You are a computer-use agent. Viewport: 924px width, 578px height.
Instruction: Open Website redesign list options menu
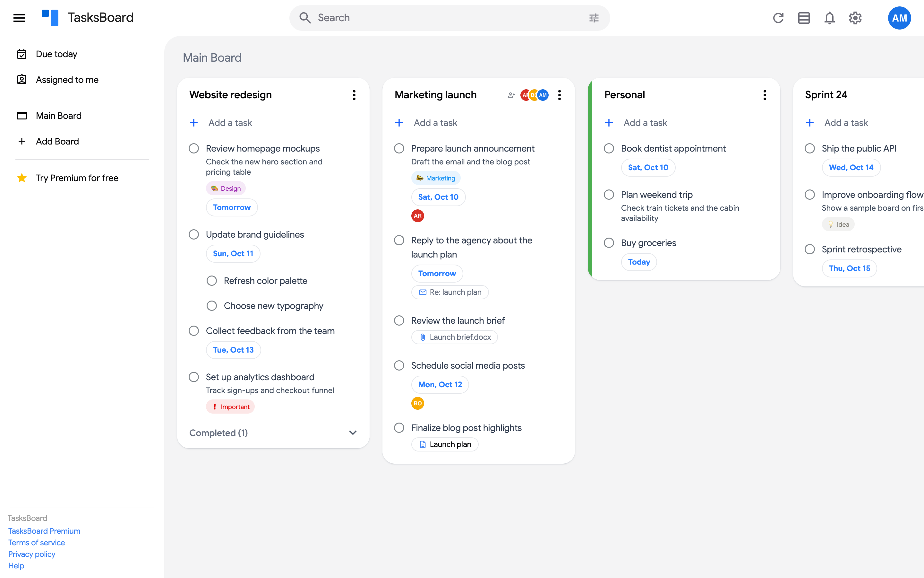(x=354, y=95)
